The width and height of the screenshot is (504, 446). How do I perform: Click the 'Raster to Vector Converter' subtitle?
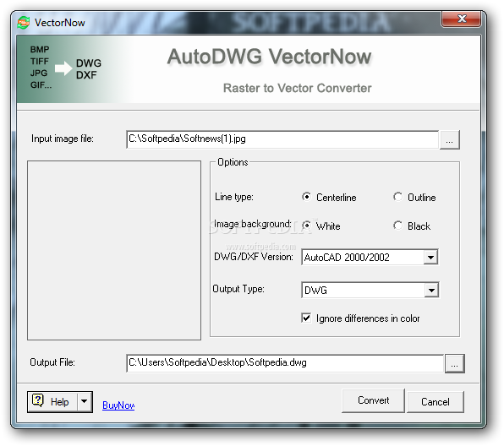tap(298, 88)
